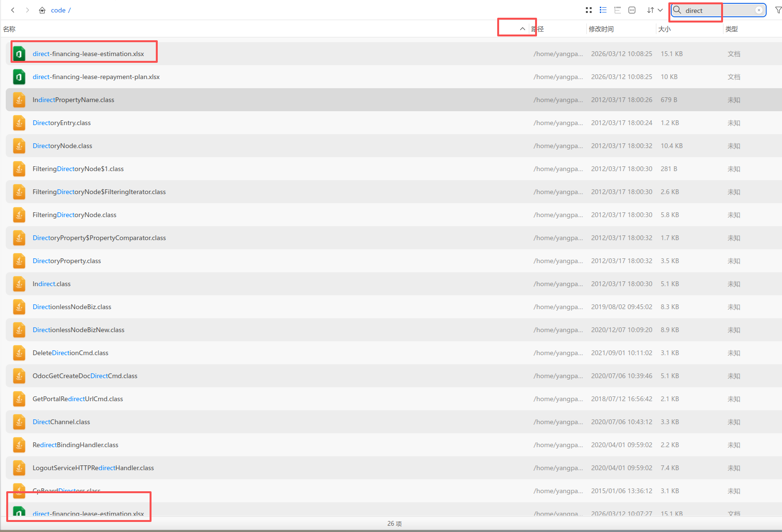This screenshot has height=532, width=782.
Task: Switch to icon grid view
Action: (589, 10)
